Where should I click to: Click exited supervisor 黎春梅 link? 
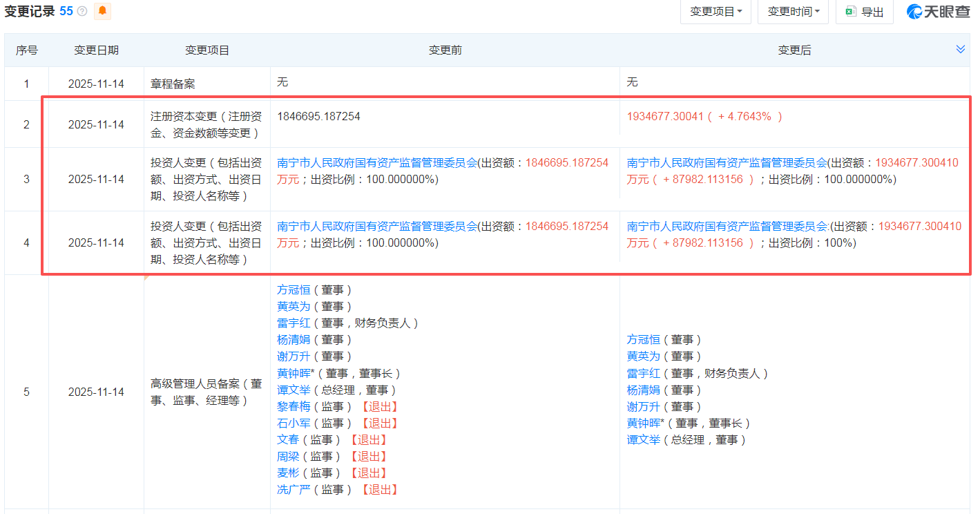[x=293, y=406]
